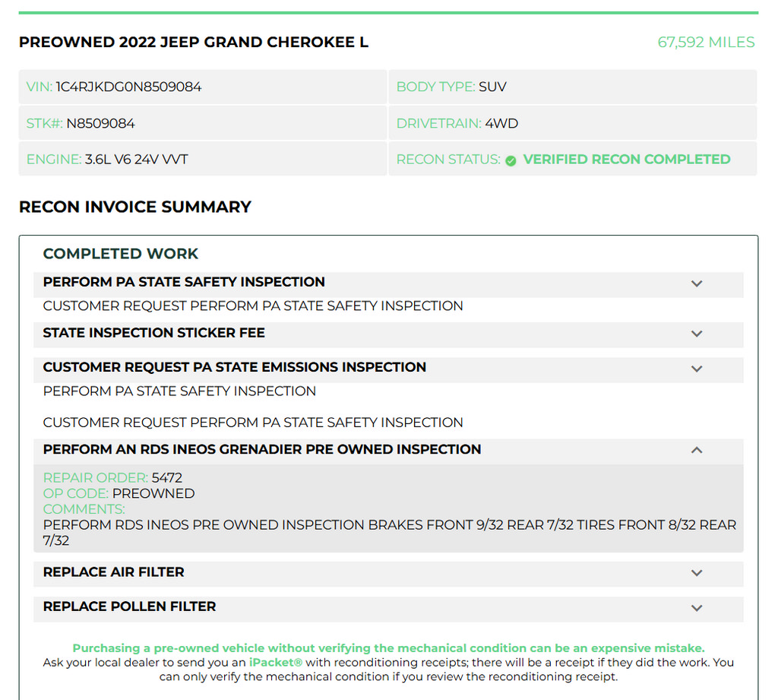Expand State Inspection Sticker Fee chevron
The width and height of the screenshot is (778, 700).
point(697,334)
